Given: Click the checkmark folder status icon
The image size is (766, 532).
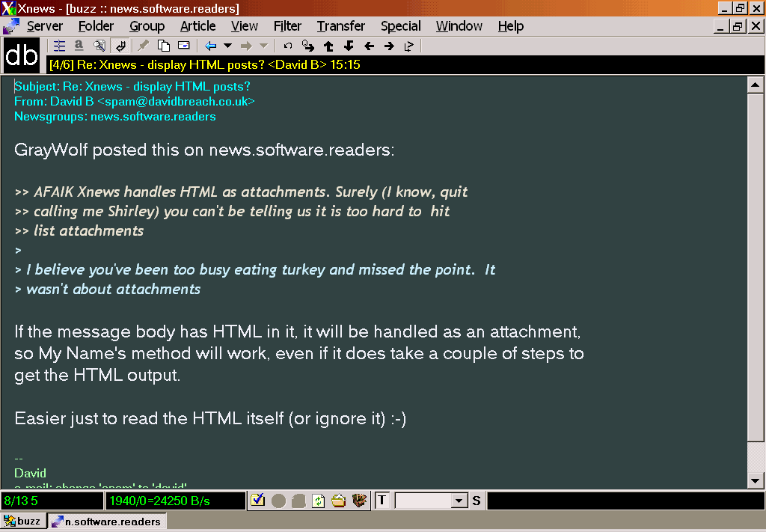Looking at the screenshot, I should tap(257, 501).
